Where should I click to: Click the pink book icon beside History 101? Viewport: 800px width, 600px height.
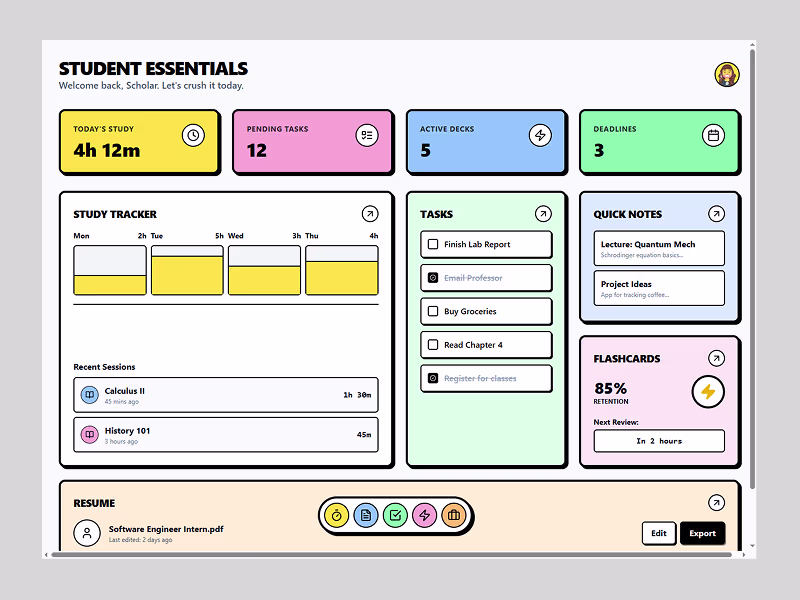point(90,435)
